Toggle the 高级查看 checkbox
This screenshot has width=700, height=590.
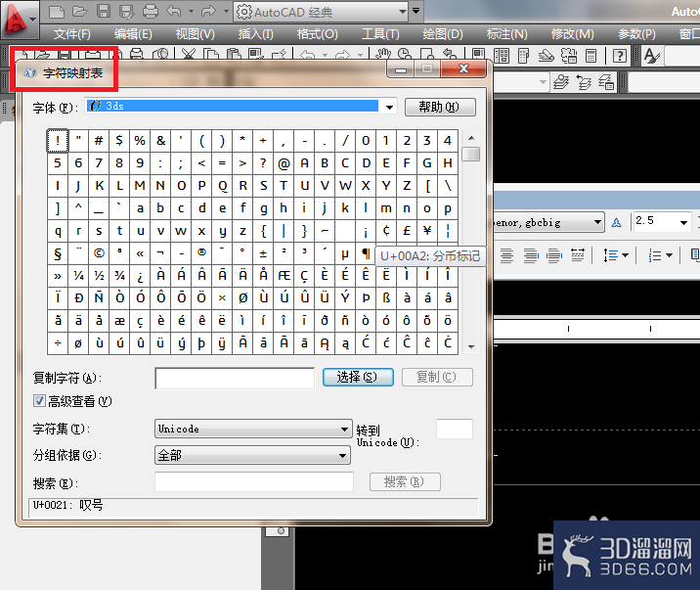pos(39,400)
